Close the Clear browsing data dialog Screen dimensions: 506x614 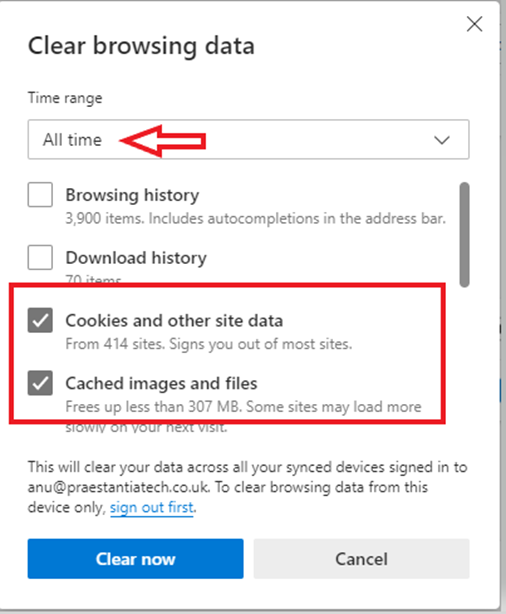click(x=474, y=24)
